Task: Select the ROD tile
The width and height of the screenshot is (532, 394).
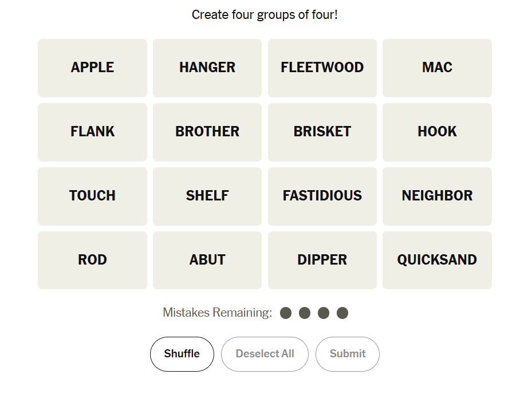Action: click(92, 260)
